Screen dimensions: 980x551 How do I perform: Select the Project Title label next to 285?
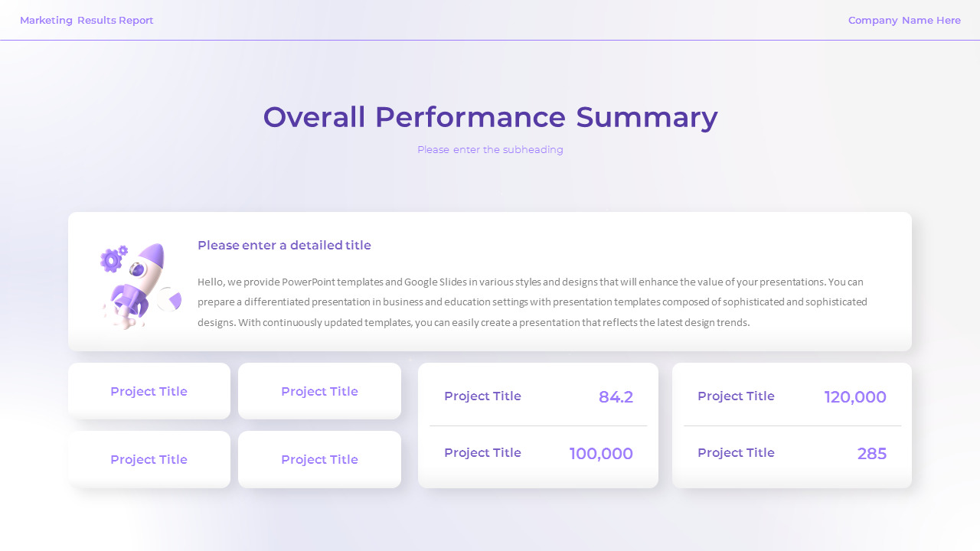coord(736,453)
